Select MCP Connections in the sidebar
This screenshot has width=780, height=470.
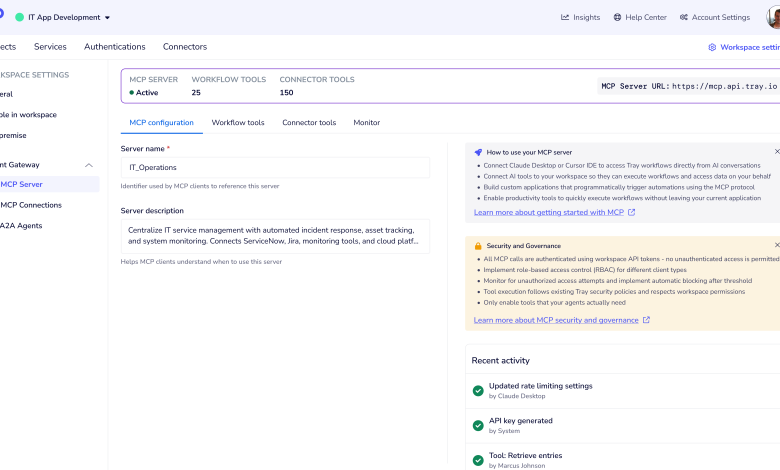point(31,205)
